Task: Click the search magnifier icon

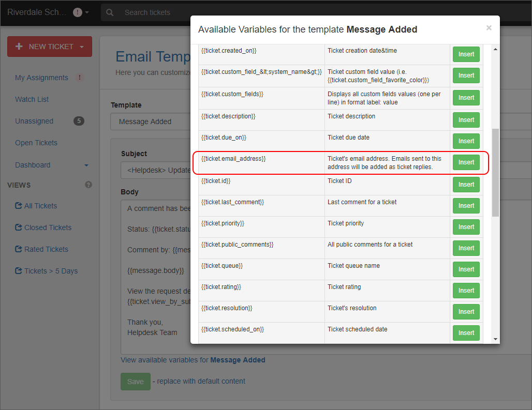Action: pyautogui.click(x=110, y=12)
